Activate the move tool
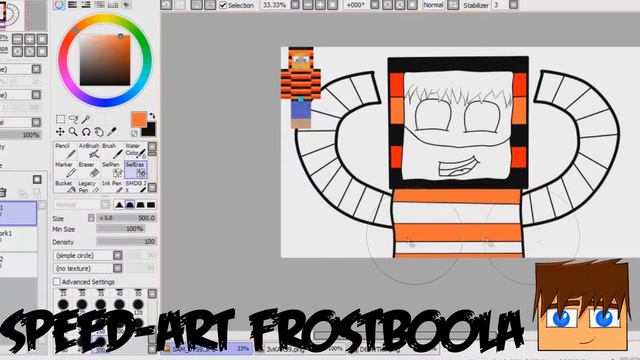This screenshot has height=360, width=640. (x=60, y=132)
